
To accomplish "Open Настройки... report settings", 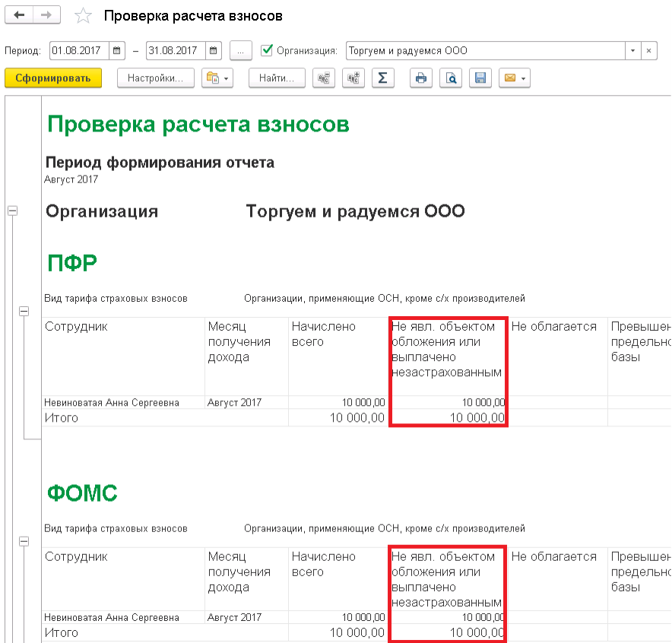I will tap(156, 78).
